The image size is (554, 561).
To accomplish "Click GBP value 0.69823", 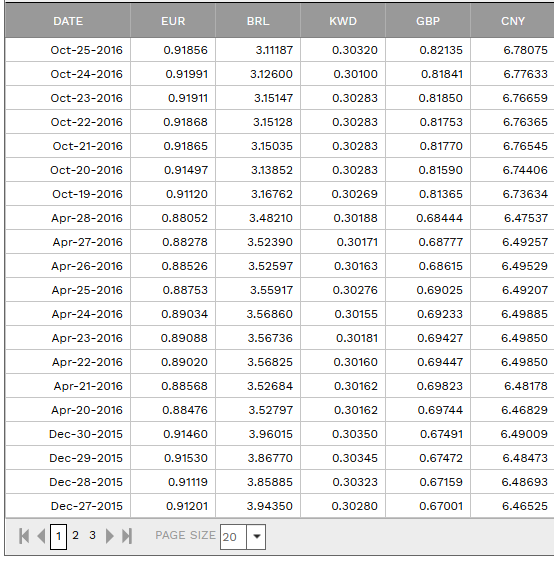I will (x=440, y=385).
